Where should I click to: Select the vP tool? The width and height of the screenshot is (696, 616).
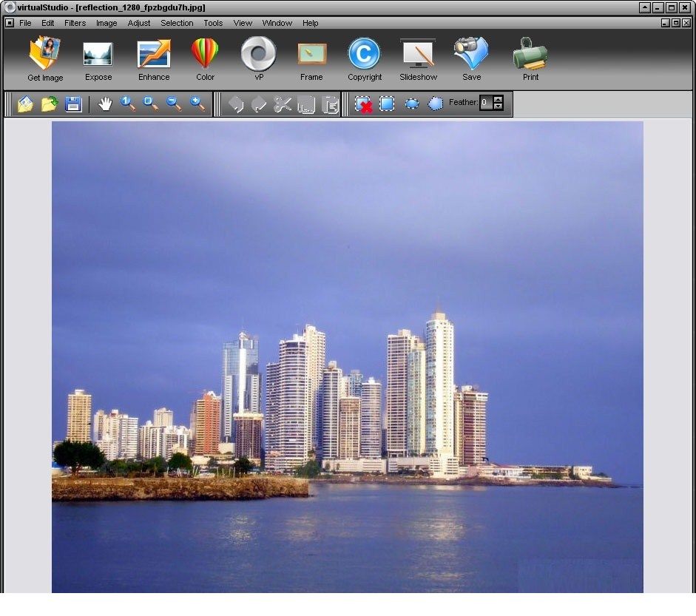pos(258,59)
